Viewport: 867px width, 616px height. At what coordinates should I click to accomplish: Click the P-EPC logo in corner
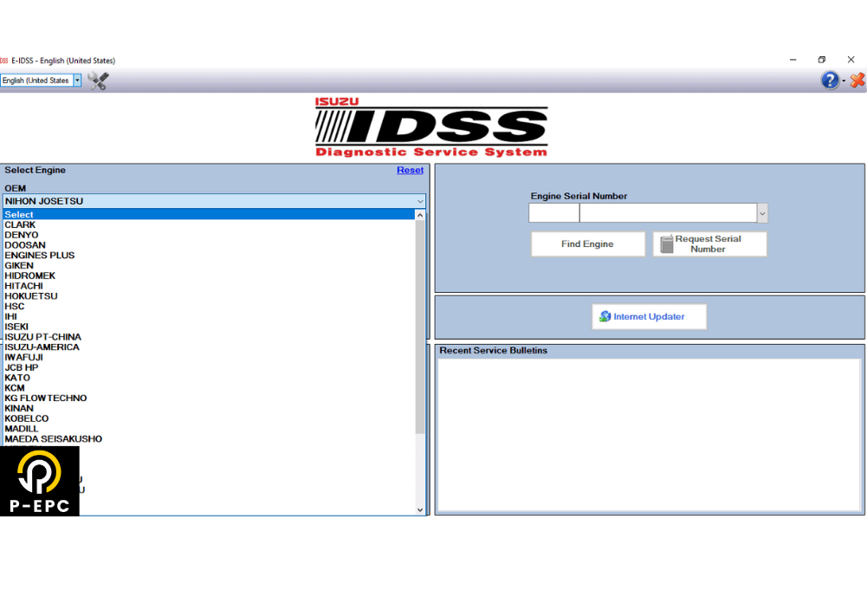[x=39, y=480]
